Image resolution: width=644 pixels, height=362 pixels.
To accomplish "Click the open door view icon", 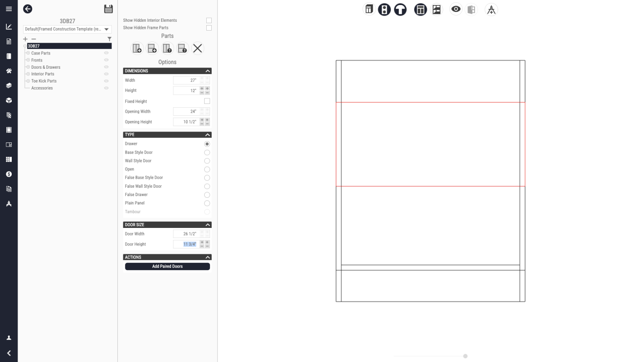I will tap(471, 9).
